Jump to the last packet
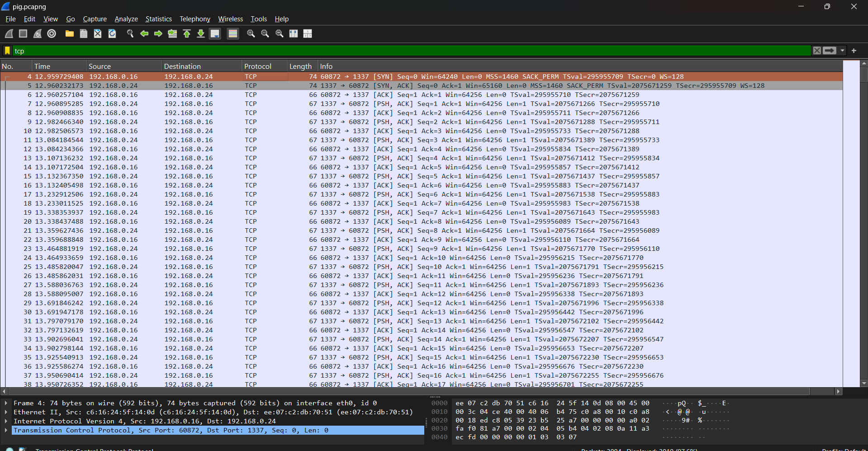 click(x=201, y=34)
